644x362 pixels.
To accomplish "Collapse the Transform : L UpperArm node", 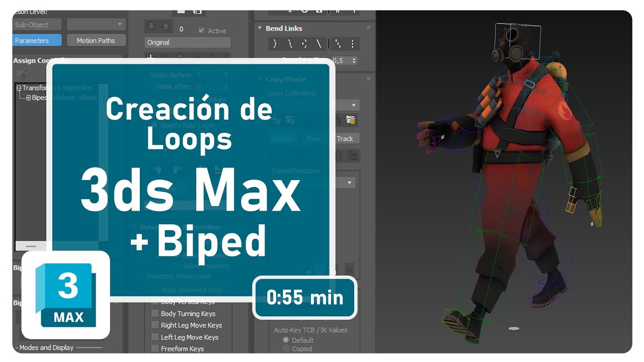I will 19,88.
